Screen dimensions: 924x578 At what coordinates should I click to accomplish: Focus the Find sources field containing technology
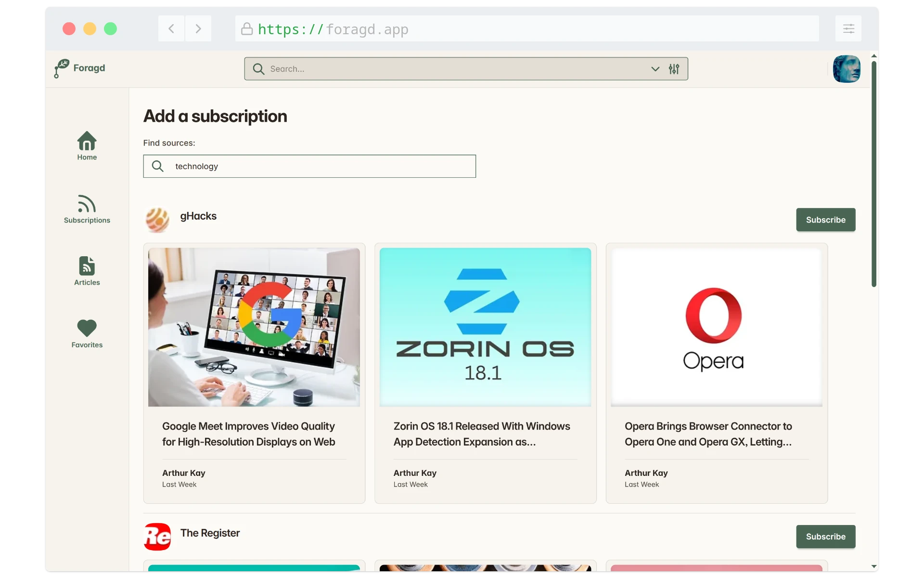[309, 166]
